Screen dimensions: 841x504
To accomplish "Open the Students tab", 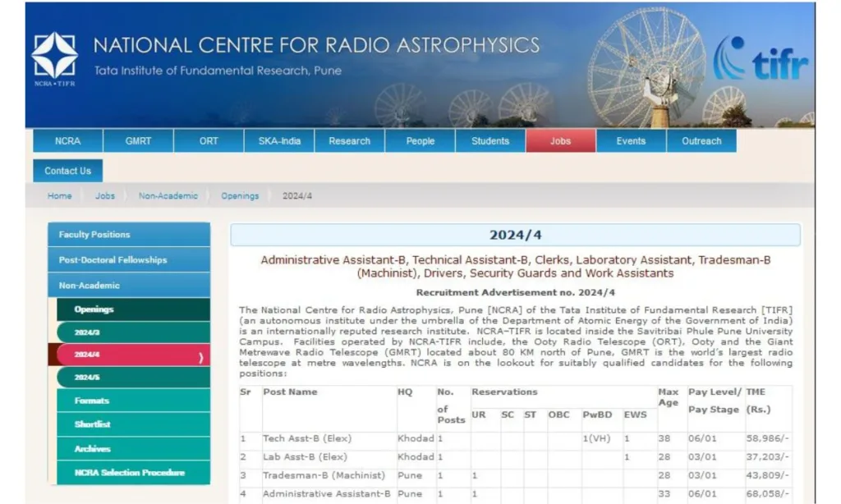I will coord(490,141).
